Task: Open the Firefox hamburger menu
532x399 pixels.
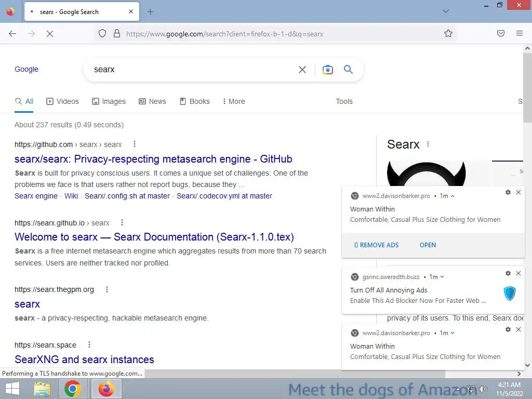Action: pos(520,33)
